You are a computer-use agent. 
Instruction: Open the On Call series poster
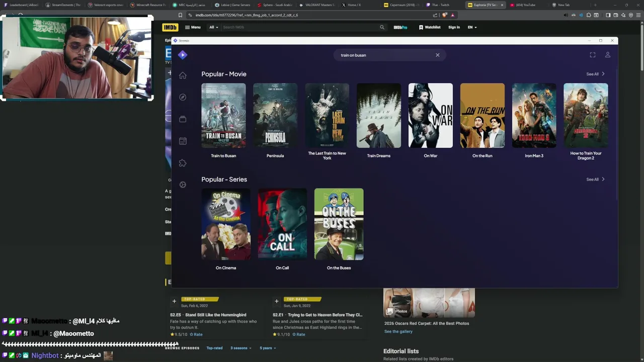(282, 224)
